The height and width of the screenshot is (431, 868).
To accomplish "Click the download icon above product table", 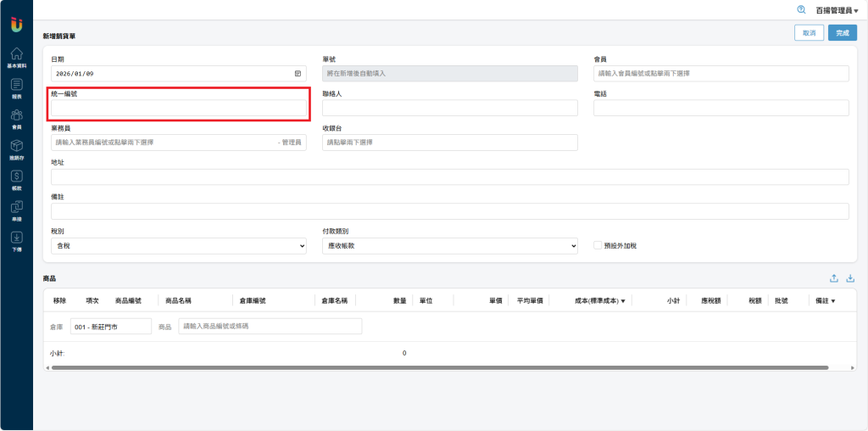I will 850,278.
